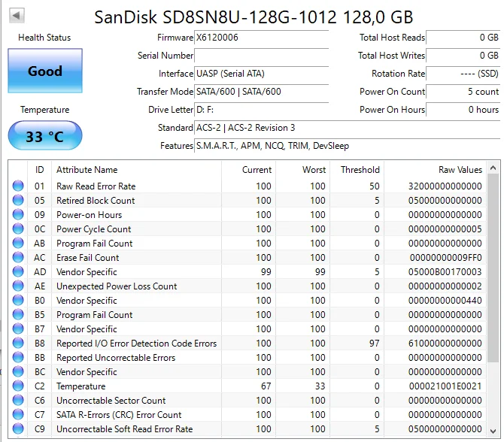The image size is (504, 442).
Task: Select the status orb for Power Cycle Count
Action: [18, 229]
